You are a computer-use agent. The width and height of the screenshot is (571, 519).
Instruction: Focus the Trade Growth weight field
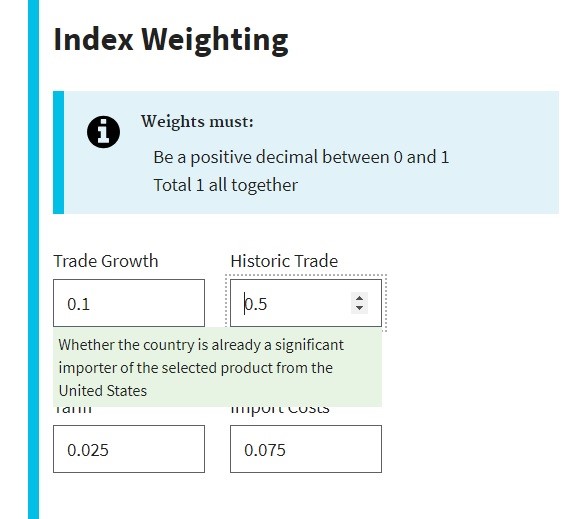(129, 303)
